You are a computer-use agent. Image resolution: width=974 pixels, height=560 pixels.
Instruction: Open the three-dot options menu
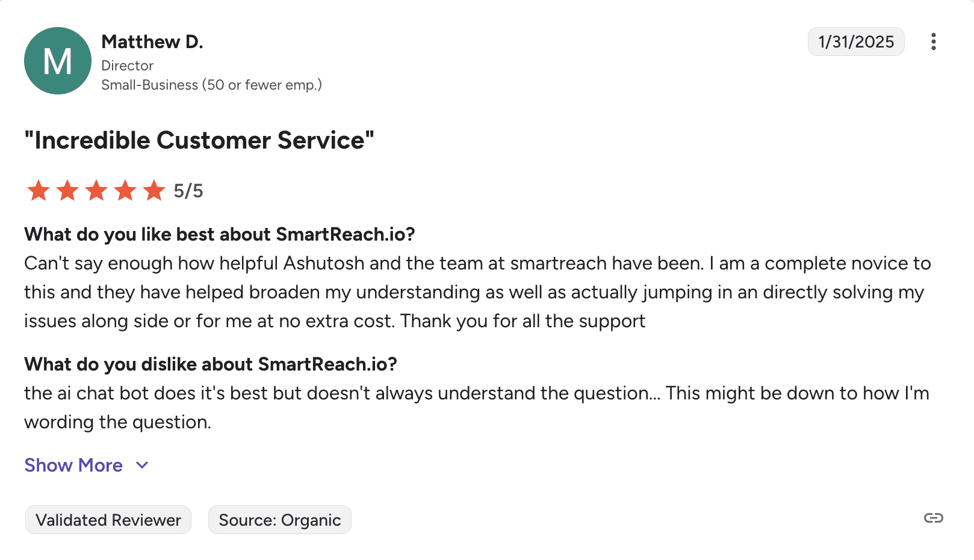(x=933, y=42)
